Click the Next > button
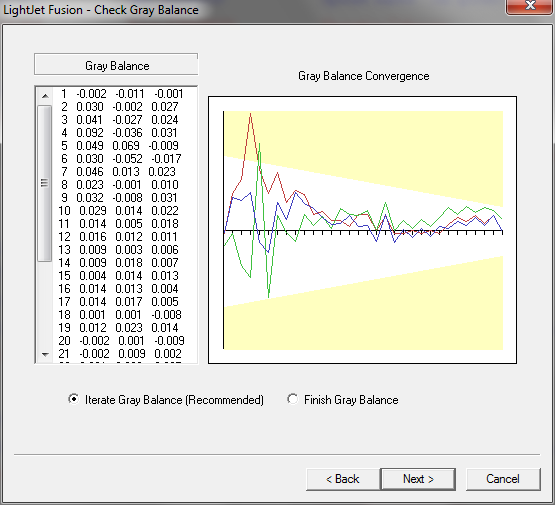This screenshot has width=555, height=505. pyautogui.click(x=418, y=479)
